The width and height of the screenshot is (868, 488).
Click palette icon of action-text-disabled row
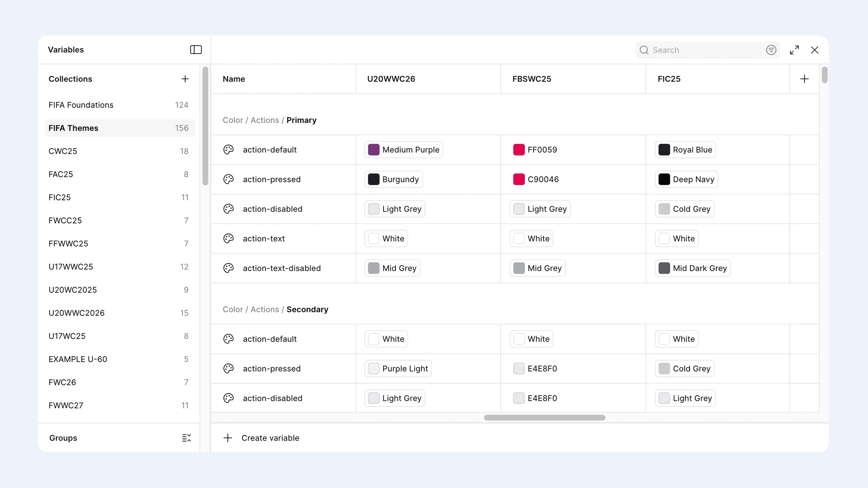229,268
